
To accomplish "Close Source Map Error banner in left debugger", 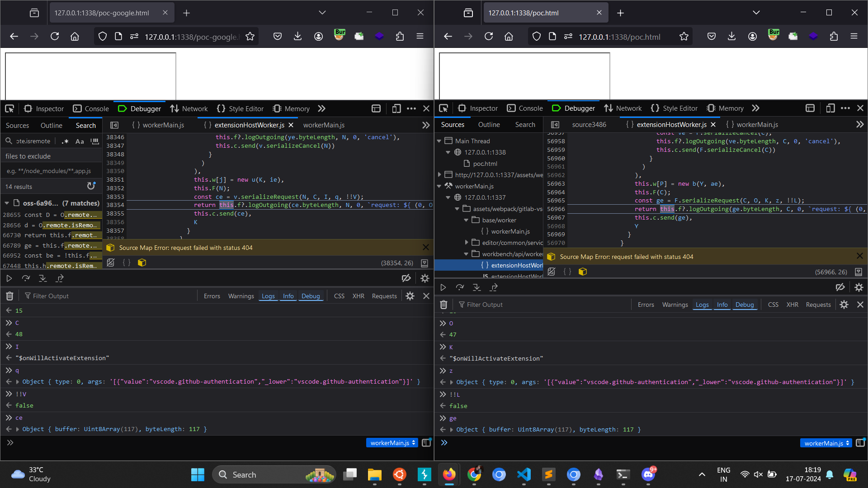I will pyautogui.click(x=425, y=247).
